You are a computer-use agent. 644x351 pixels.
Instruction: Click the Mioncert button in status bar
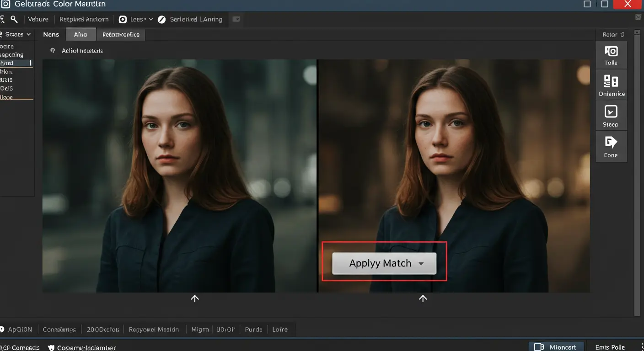(556, 347)
